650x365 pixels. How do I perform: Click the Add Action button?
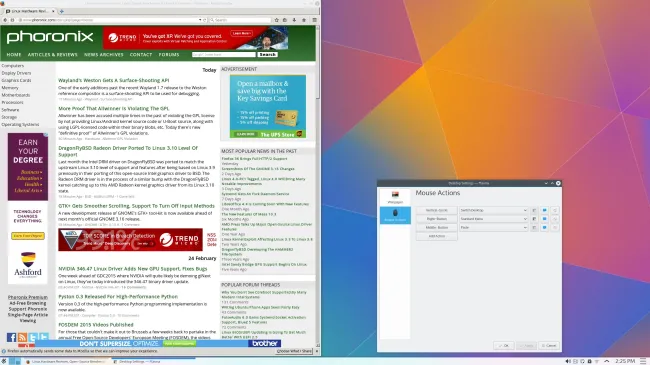click(437, 236)
